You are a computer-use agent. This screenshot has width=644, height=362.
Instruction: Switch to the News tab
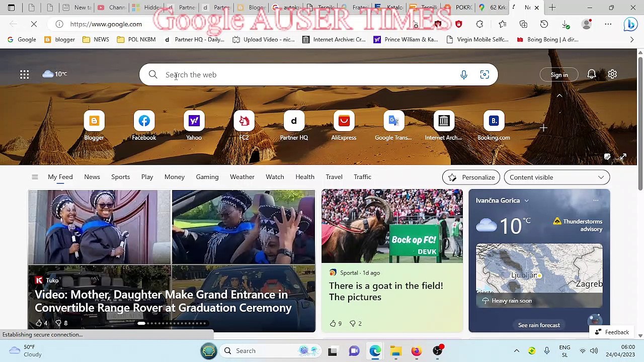(x=92, y=177)
